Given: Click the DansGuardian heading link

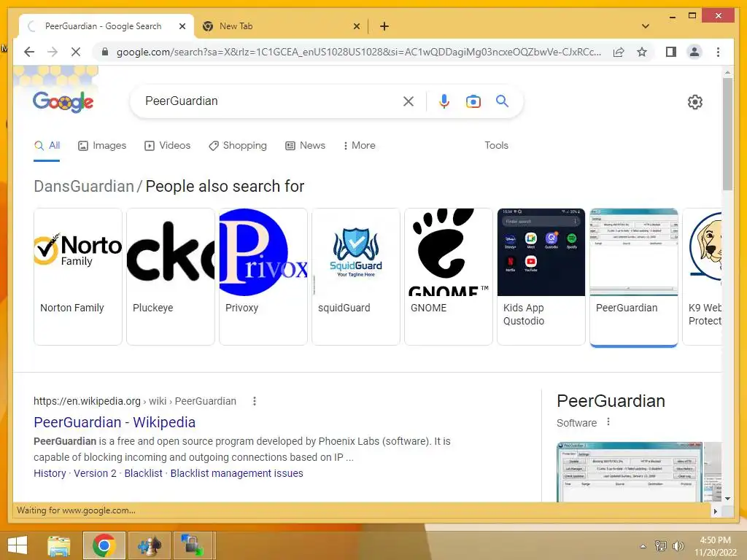Looking at the screenshot, I should click(x=84, y=186).
